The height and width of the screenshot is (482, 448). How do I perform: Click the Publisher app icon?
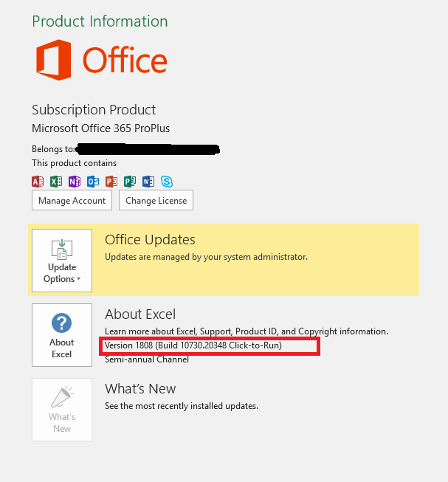[x=130, y=182]
